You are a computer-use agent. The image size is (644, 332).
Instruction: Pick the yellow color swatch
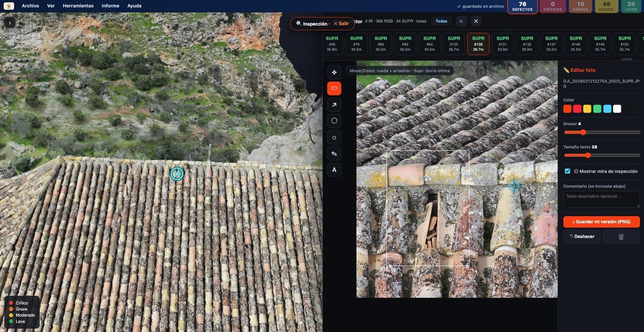(x=587, y=109)
